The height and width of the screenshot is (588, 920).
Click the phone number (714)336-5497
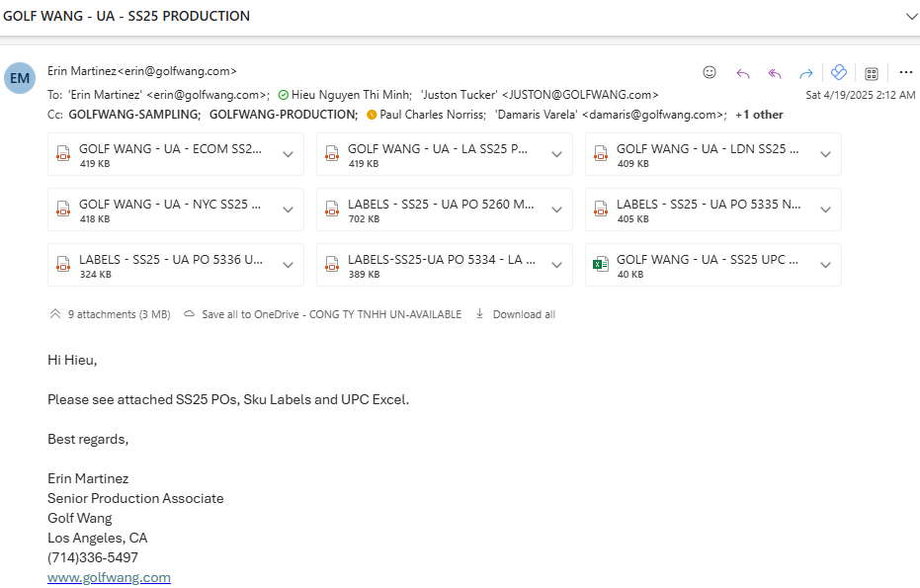tap(93, 557)
